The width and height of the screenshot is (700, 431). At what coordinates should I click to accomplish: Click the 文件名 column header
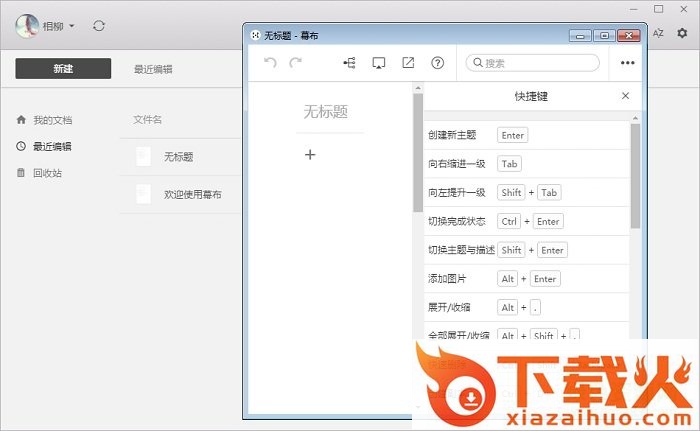[x=147, y=119]
